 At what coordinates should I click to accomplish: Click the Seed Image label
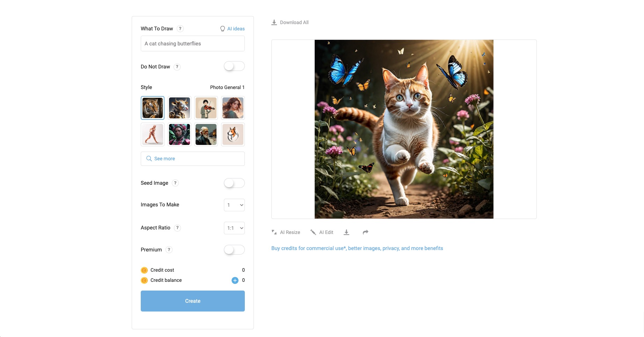[154, 183]
